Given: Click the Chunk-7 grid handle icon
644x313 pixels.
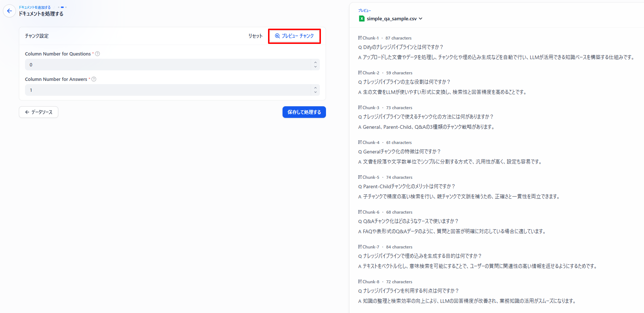Looking at the screenshot, I should coord(360,247).
